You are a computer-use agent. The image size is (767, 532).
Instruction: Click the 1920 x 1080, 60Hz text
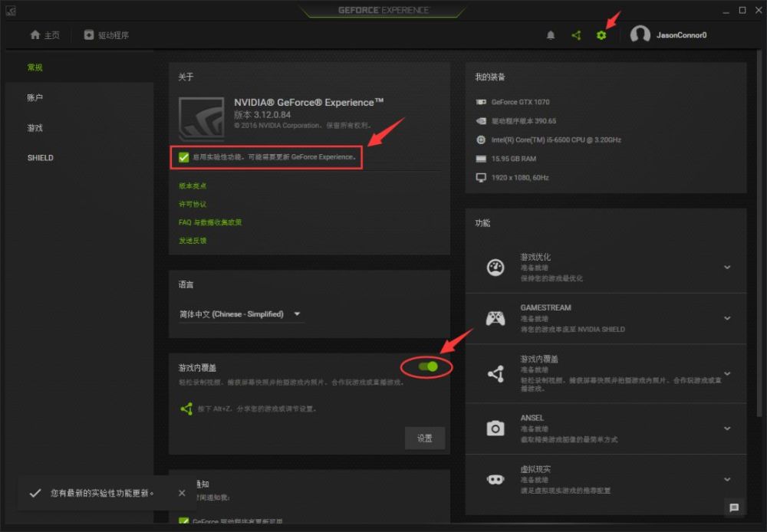point(519,178)
